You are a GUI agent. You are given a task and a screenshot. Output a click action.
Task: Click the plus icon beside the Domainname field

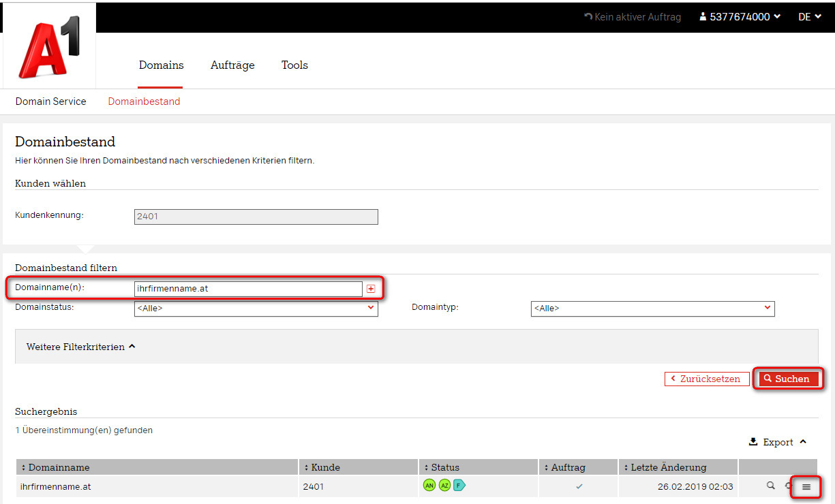[371, 289]
